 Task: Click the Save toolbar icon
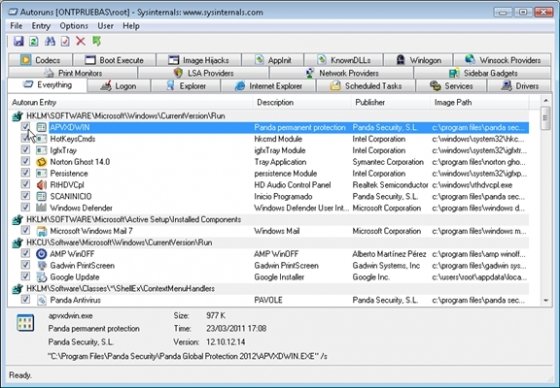(19, 41)
